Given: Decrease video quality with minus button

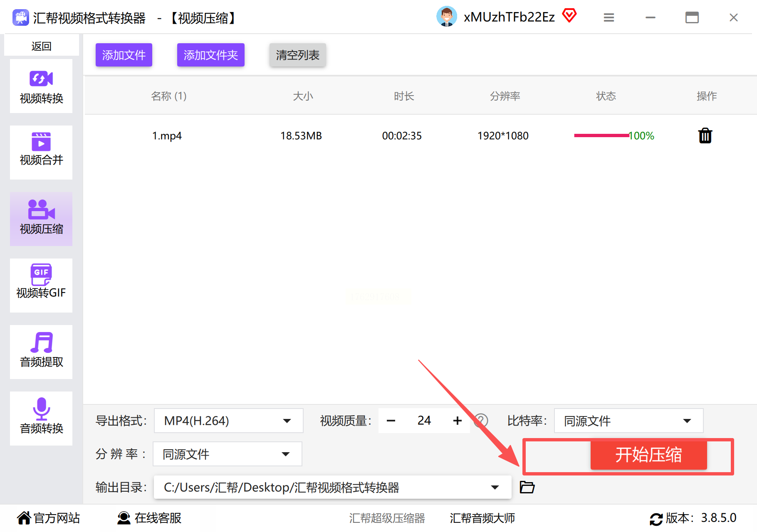Looking at the screenshot, I should [391, 421].
